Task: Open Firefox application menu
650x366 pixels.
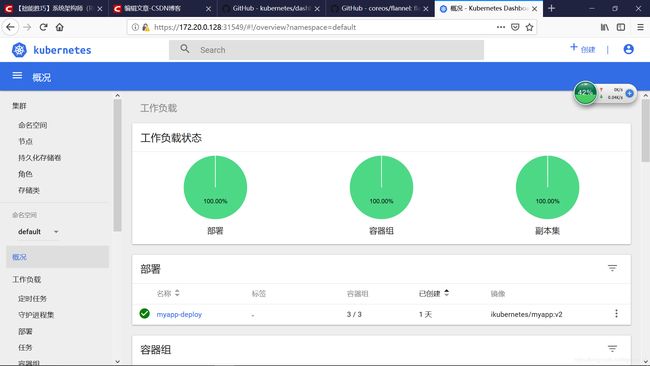Action: 640,27
